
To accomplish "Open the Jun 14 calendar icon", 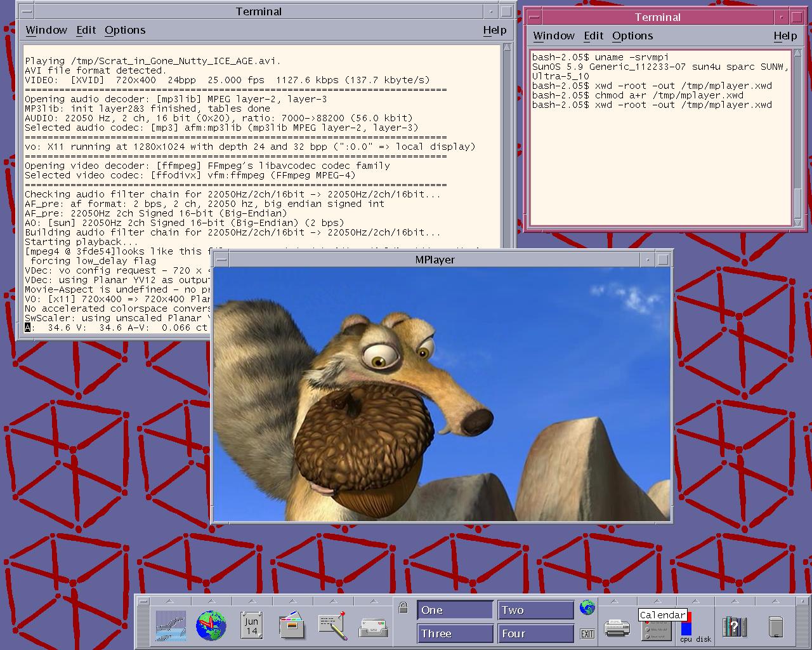I will pyautogui.click(x=252, y=626).
